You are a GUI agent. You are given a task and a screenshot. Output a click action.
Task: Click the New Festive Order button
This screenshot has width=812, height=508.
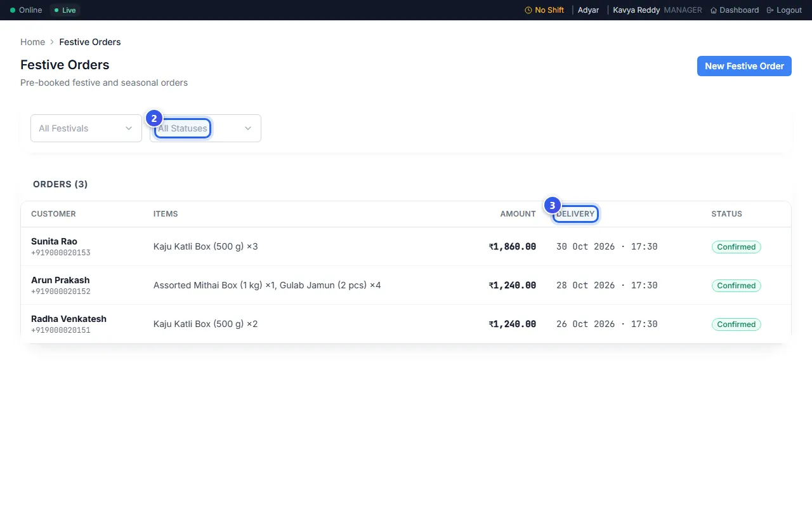pos(744,66)
